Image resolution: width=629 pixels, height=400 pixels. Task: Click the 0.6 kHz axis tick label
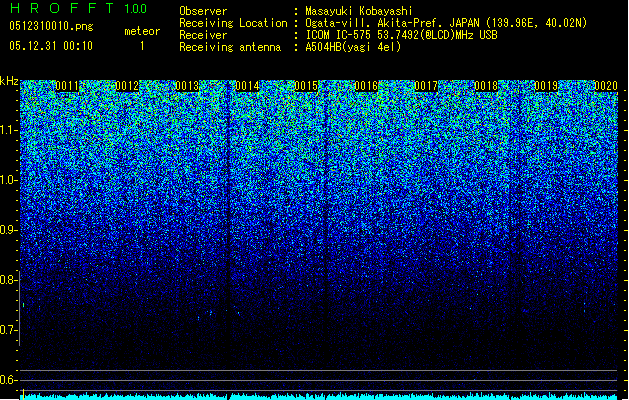pyautogui.click(x=7, y=380)
